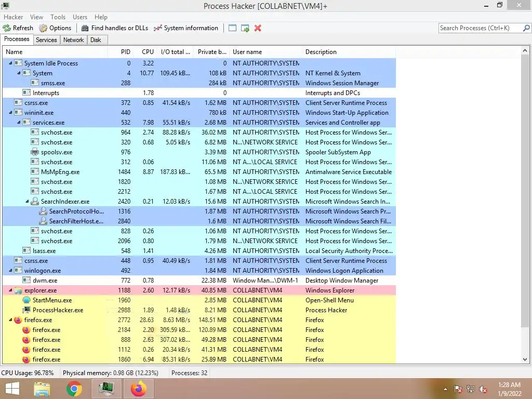Open the Help menu
Viewport: 532px width, 399px height.
101,17
